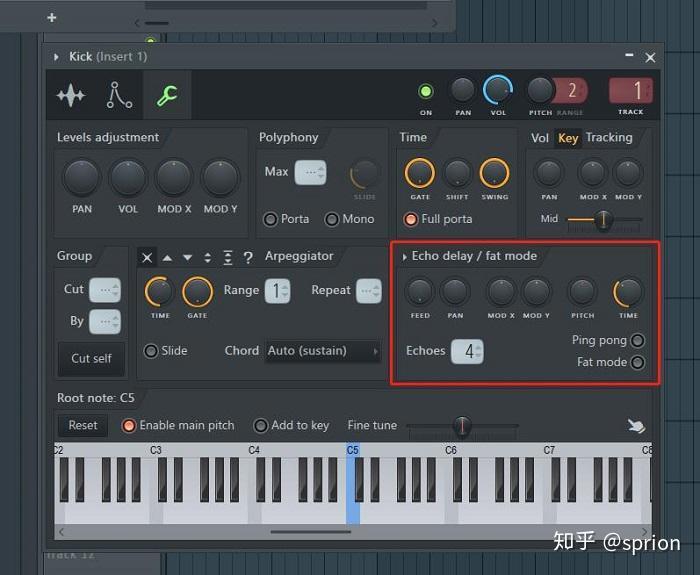Click the echo MOD X knob
This screenshot has height=575, width=700.
click(501, 292)
